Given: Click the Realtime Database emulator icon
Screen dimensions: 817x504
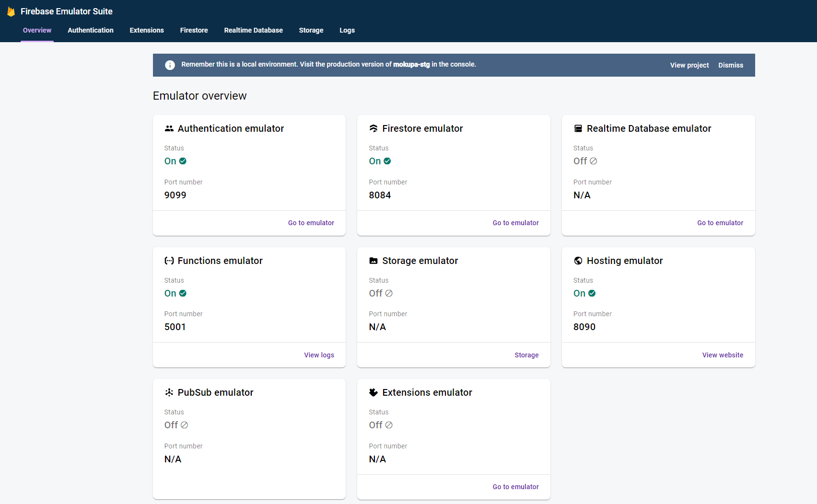Looking at the screenshot, I should point(578,128).
